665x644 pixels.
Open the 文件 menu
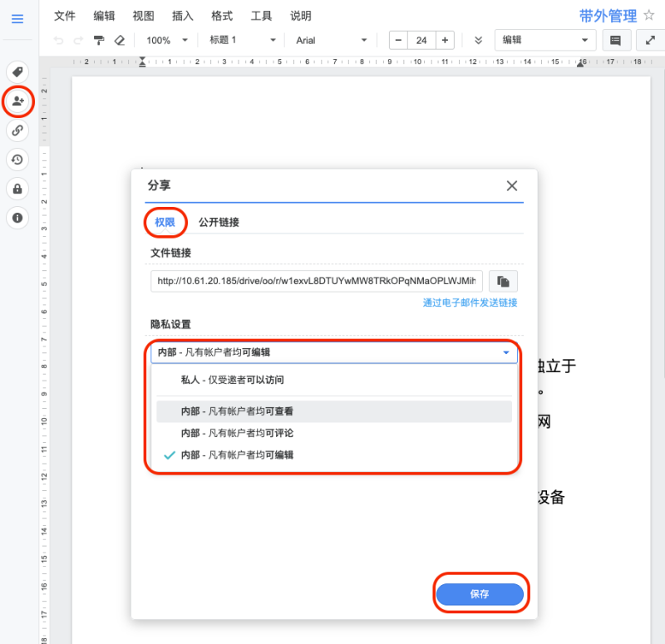[x=65, y=16]
